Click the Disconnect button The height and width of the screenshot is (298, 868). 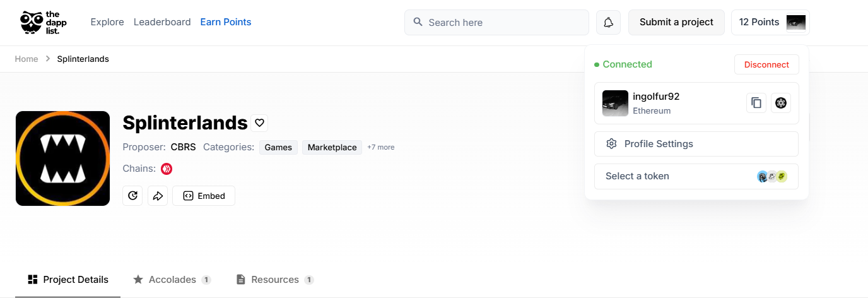click(x=766, y=64)
